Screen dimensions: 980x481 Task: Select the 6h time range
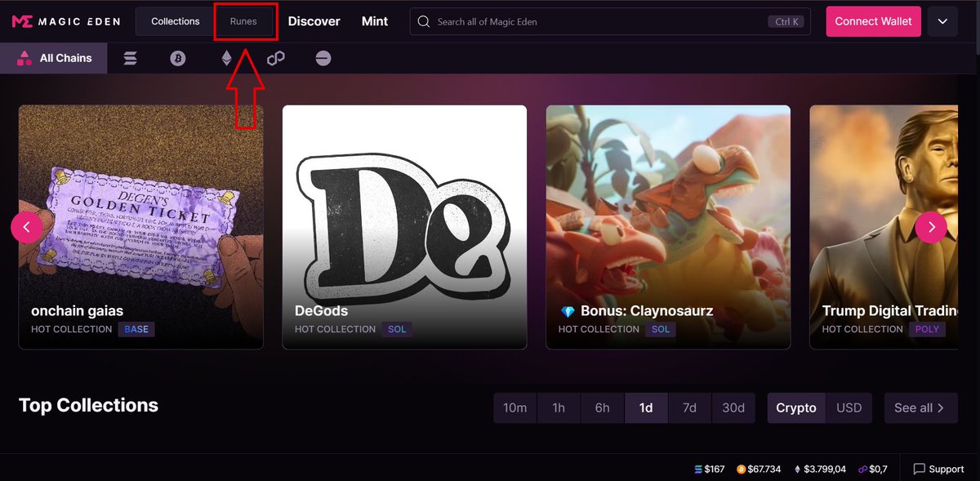[x=602, y=408]
